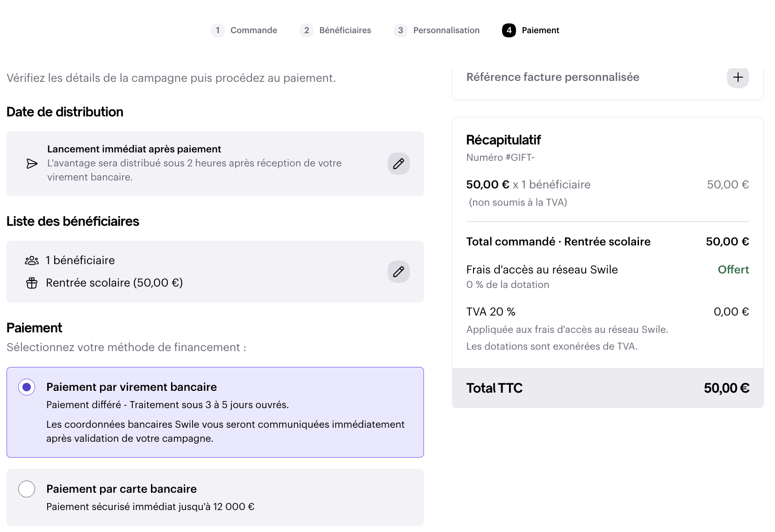Click Total commandé · Rentrée scolaire label
The height and width of the screenshot is (532, 775).
coord(559,242)
